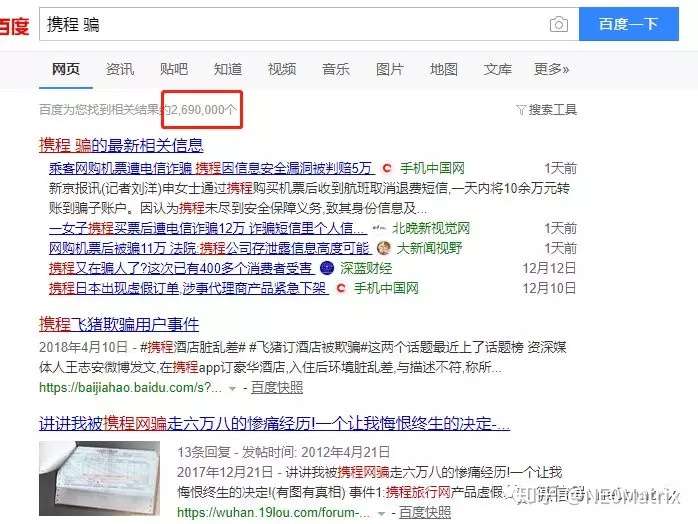Viewport: 698px width, 524px height.
Task: Click the 北晚新视觉网 source icon
Action: click(x=379, y=228)
